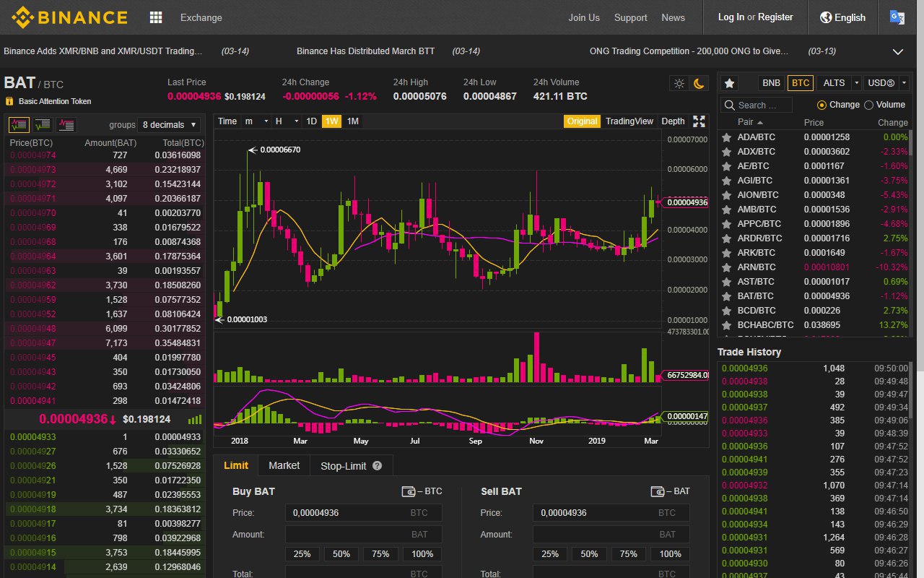
Task: Click the BTC wallet icon in Buy BAT
Action: 409,491
